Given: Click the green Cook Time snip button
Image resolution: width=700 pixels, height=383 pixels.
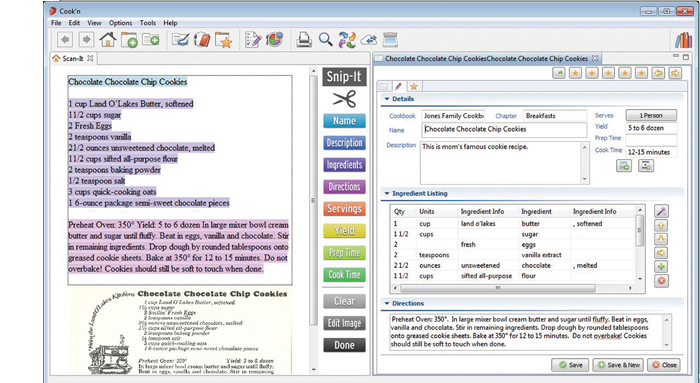Looking at the screenshot, I should click(x=344, y=275).
